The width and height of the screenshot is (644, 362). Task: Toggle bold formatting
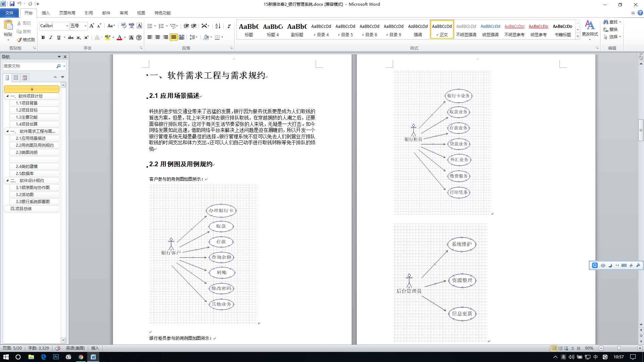pyautogui.click(x=43, y=38)
